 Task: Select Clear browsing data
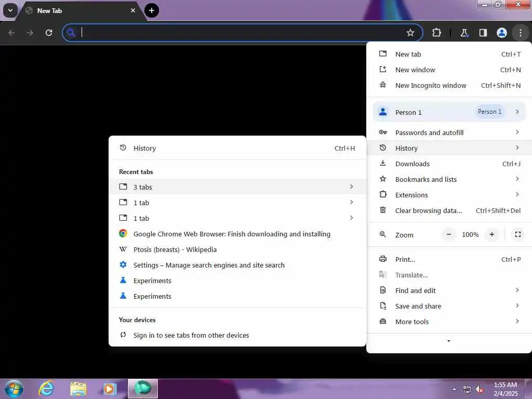point(449,211)
